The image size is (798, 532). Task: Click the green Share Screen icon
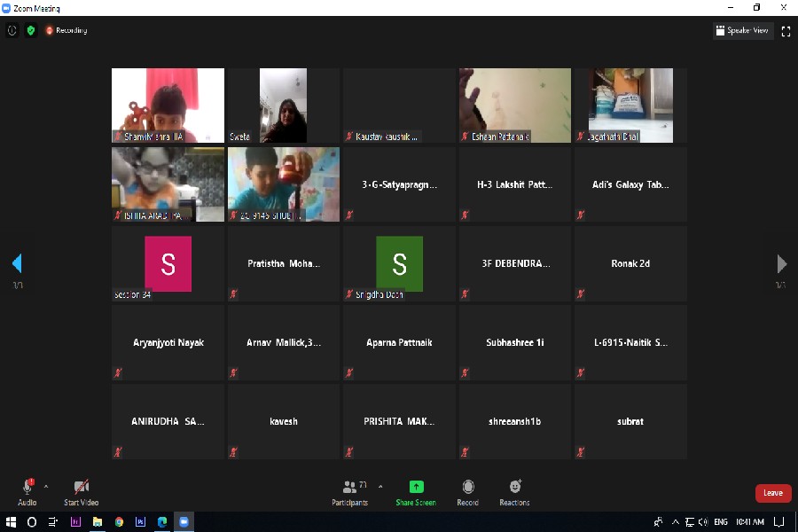click(416, 487)
